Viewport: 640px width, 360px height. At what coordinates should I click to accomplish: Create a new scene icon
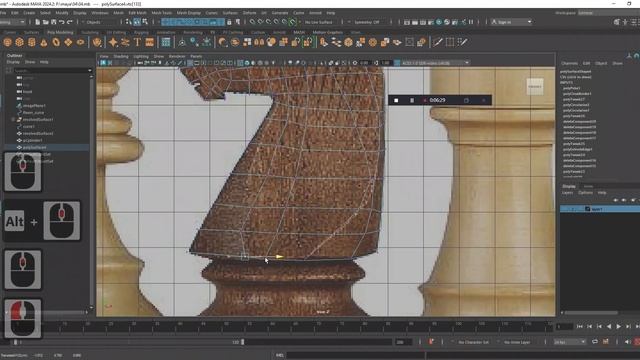(x=38, y=22)
